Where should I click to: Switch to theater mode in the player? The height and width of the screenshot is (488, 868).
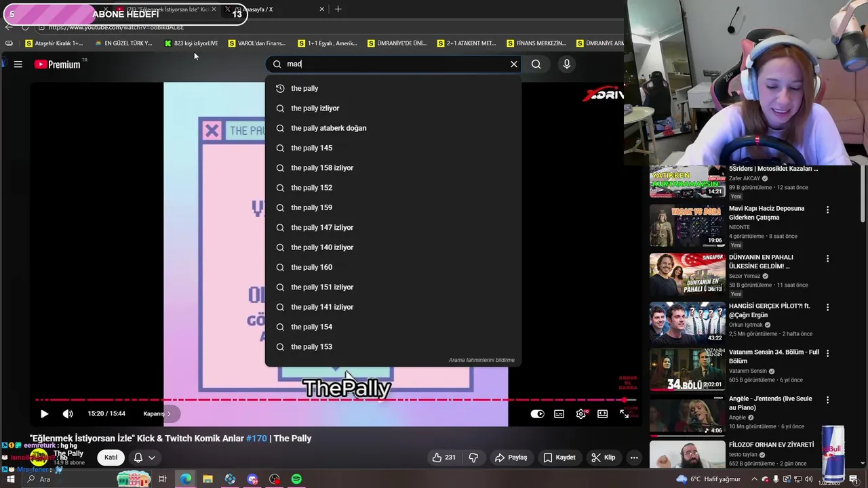[x=602, y=413]
